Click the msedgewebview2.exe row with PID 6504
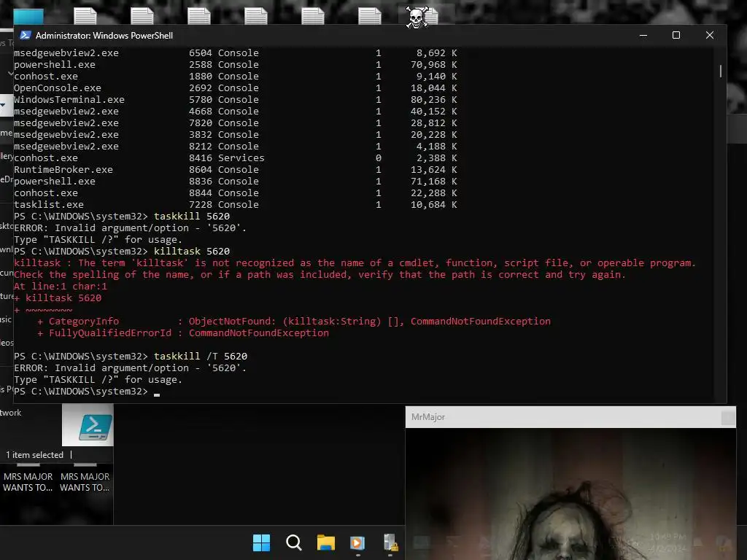 point(236,52)
